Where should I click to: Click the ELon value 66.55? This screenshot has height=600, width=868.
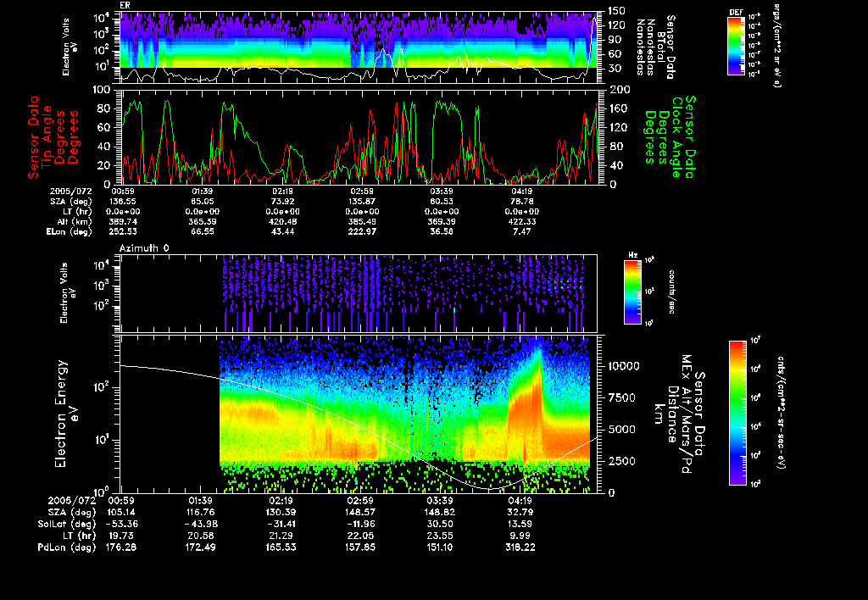click(x=202, y=232)
